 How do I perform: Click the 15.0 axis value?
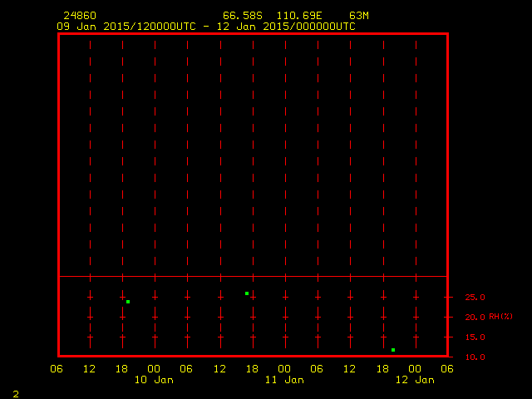click(475, 337)
